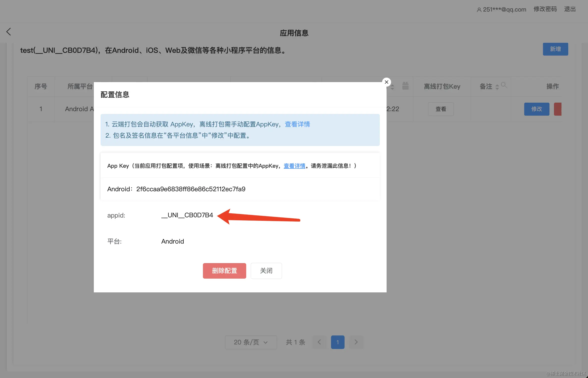This screenshot has width=588, height=378.
Task: Go to next page arrow in pagination
Action: pos(356,342)
